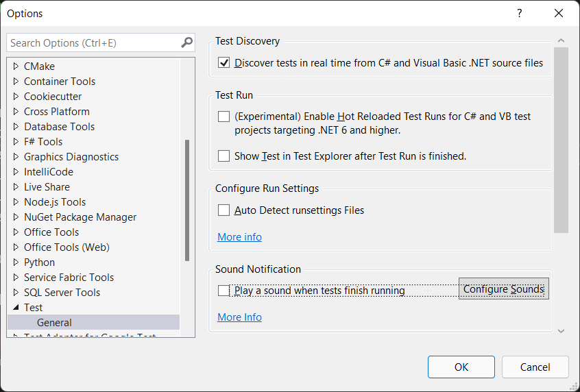580x392 pixels.
Task: Expand the CMake tree node
Action: [16, 66]
